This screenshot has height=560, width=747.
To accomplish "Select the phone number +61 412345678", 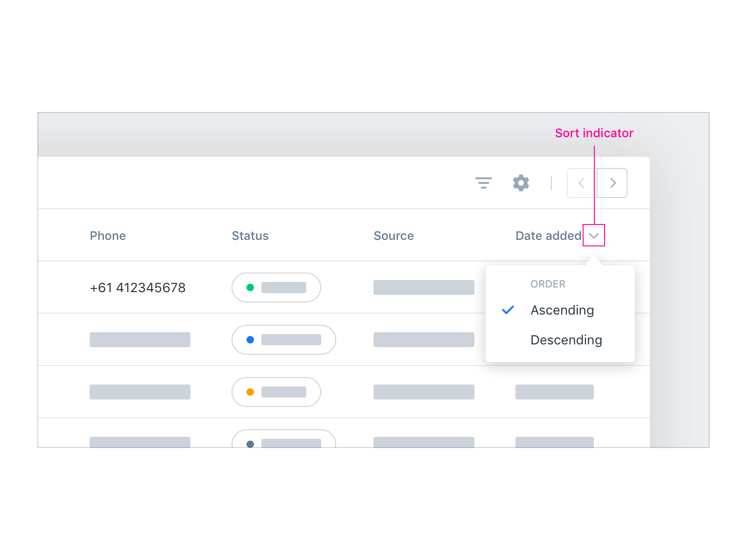I will point(138,287).
